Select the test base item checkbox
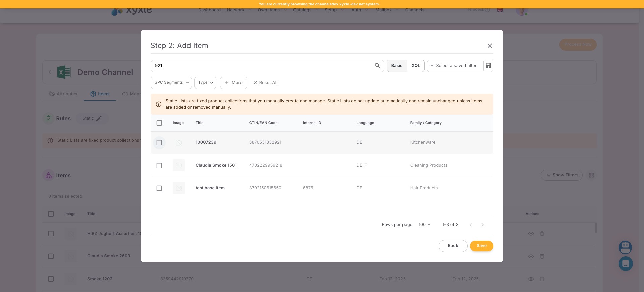Image resolution: width=644 pixels, height=292 pixels. click(159, 188)
